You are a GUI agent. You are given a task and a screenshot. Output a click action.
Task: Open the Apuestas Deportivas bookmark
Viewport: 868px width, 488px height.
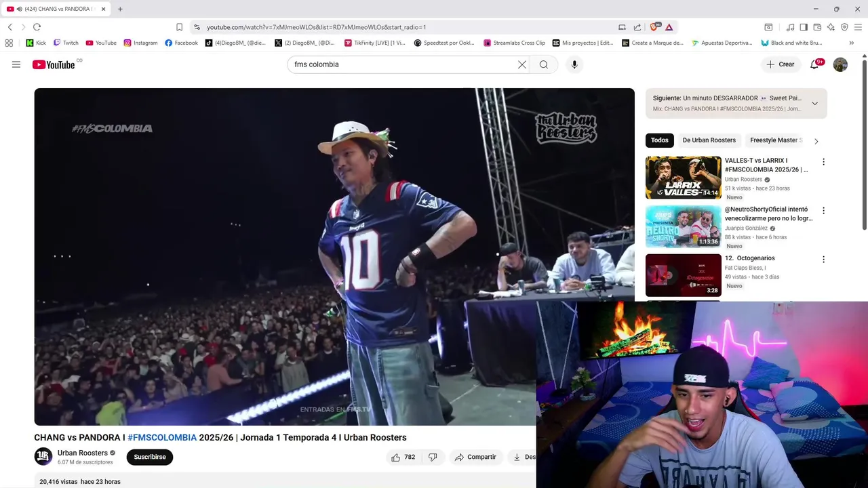coord(722,43)
